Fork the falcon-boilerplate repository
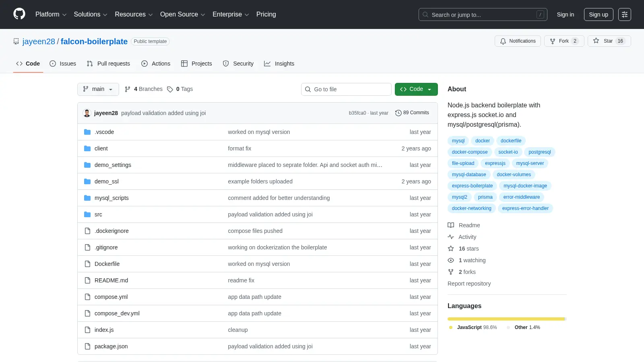Viewport: 644px width, 362px height. click(564, 41)
